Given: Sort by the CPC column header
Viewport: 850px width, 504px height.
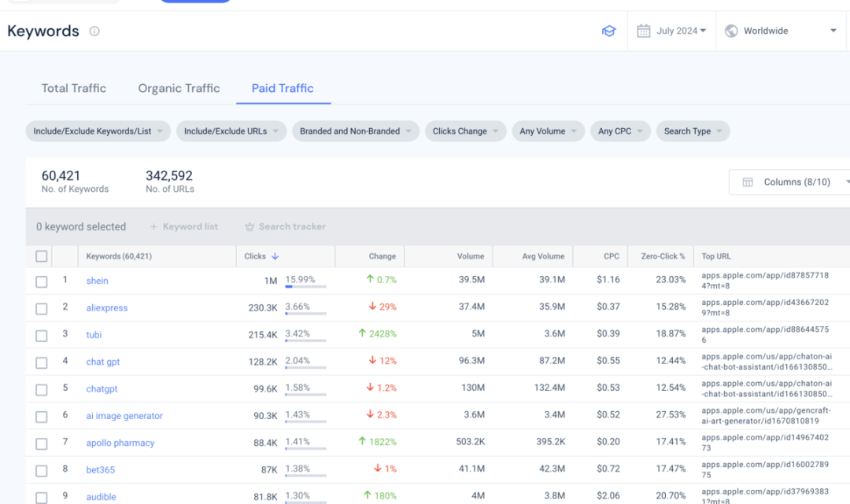Looking at the screenshot, I should point(612,256).
